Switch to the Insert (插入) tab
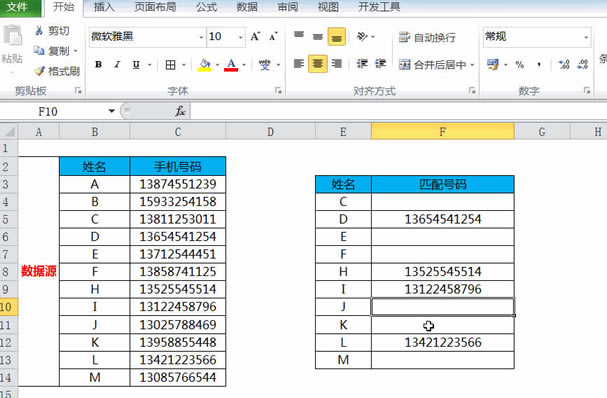 coord(104,7)
